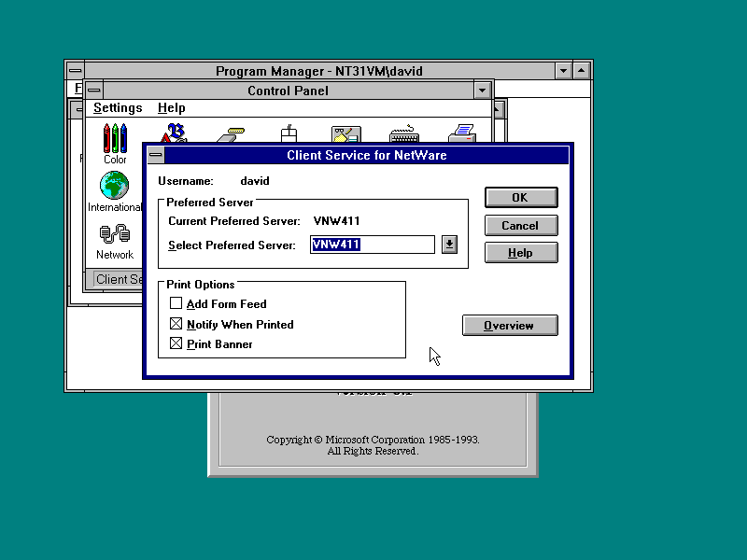Viewport: 747px width, 560px height.
Task: Open the Fonts icon in Control Panel
Action: (174, 133)
